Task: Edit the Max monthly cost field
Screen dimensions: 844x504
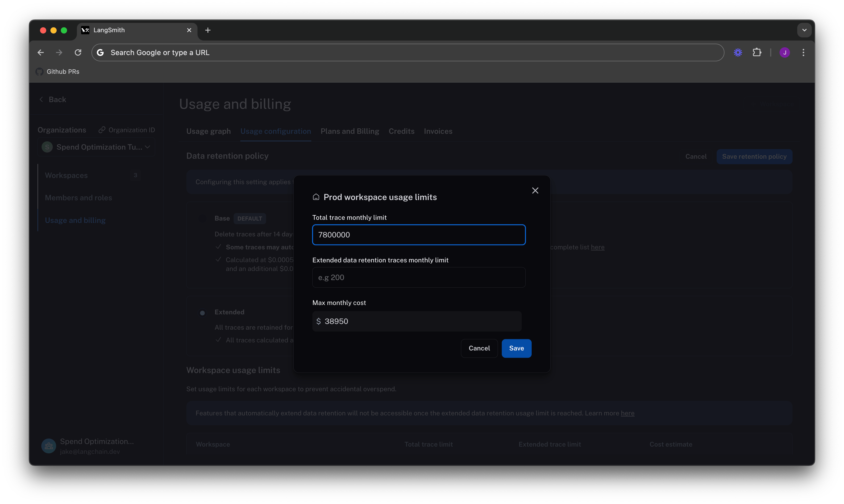Action: tap(417, 321)
